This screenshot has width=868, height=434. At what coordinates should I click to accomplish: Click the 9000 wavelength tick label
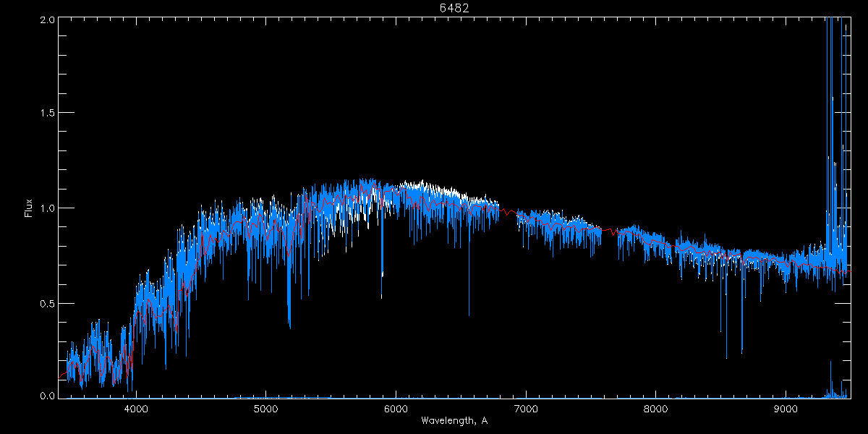(786, 409)
